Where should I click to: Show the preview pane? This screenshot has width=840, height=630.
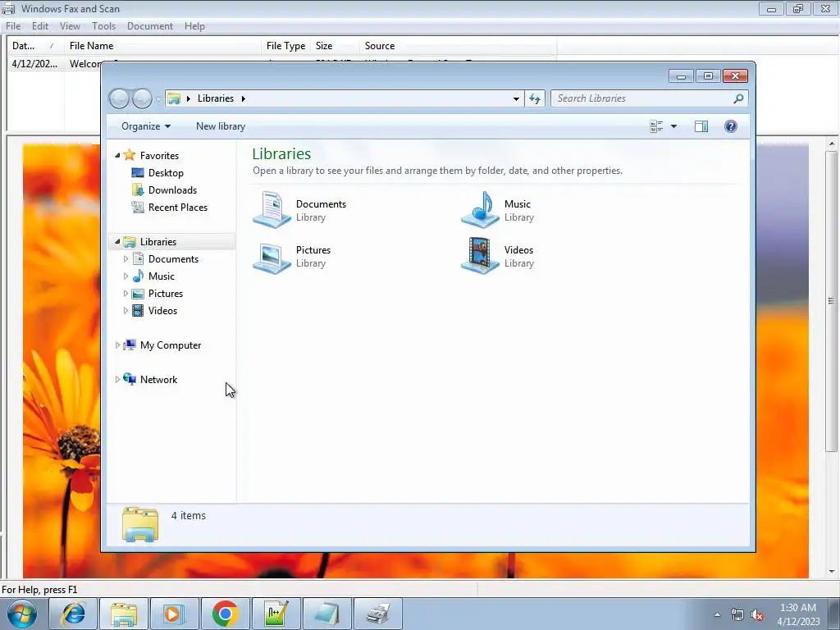click(x=701, y=126)
